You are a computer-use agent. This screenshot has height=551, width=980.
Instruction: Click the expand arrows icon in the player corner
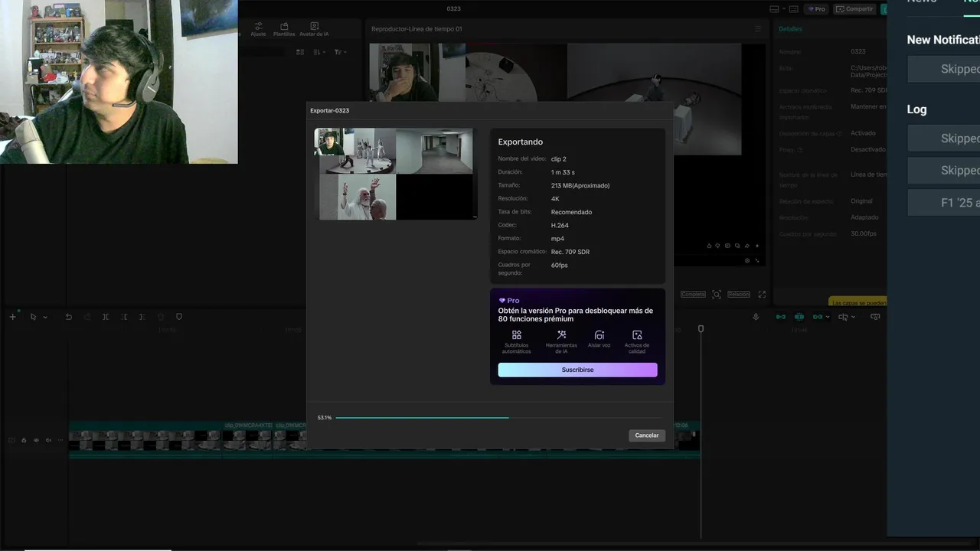coord(757,260)
